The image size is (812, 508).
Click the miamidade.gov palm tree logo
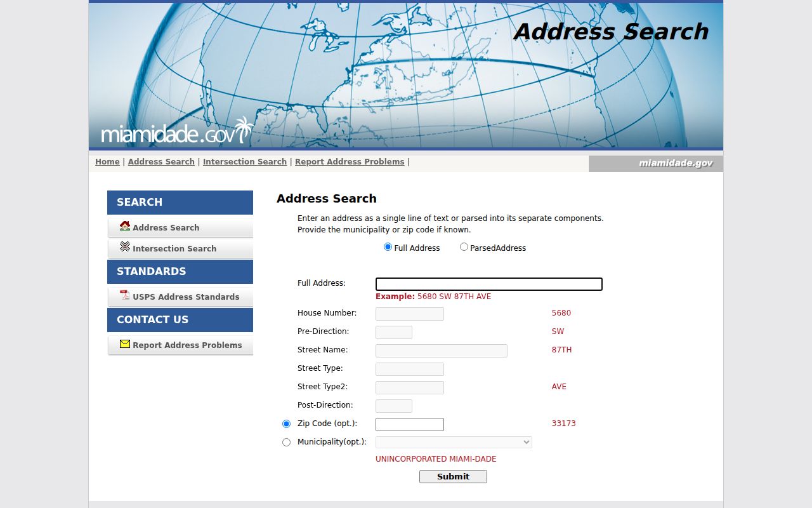click(x=178, y=131)
